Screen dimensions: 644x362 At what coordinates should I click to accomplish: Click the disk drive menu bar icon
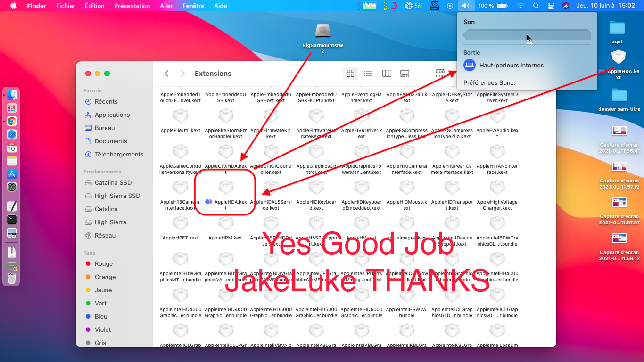pyautogui.click(x=435, y=6)
